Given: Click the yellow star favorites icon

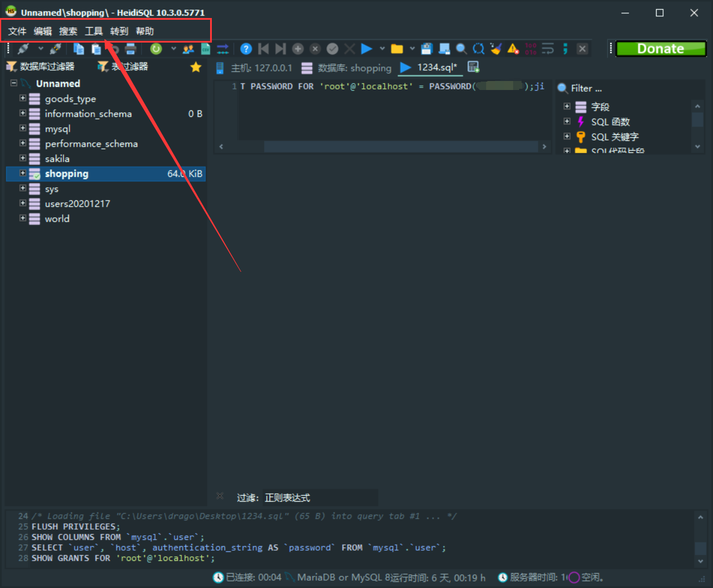Looking at the screenshot, I should pos(196,67).
